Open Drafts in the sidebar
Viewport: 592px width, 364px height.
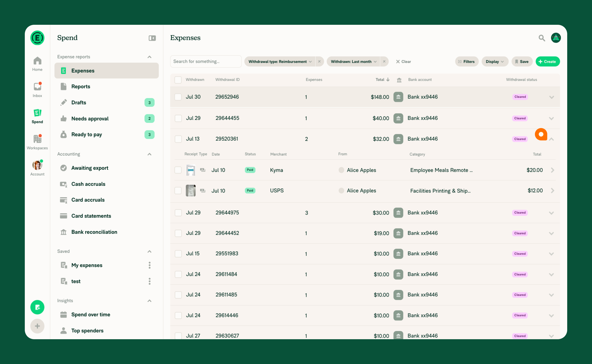coord(107,103)
